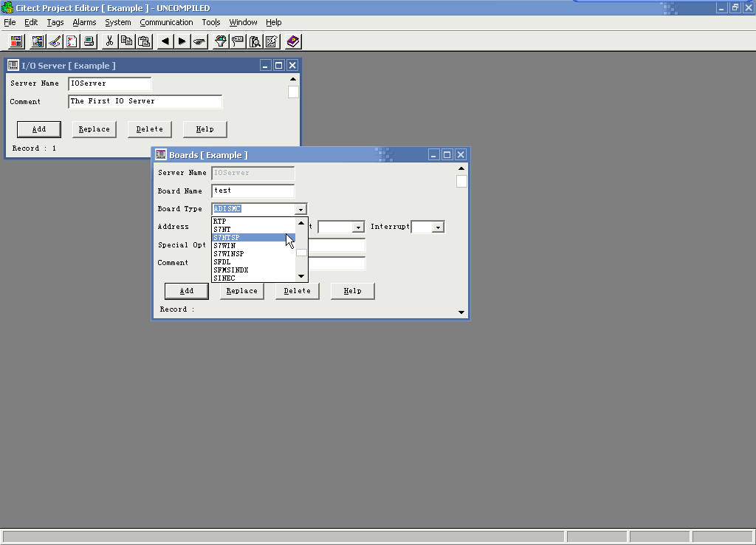
Task: Click the Board Type list scrollbar thumb
Action: [x=301, y=253]
